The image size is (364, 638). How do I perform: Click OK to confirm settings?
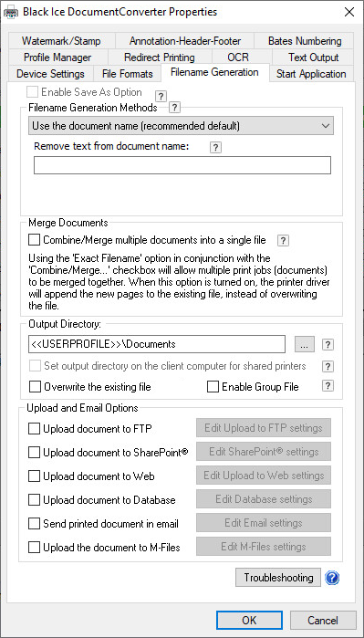[x=249, y=621]
